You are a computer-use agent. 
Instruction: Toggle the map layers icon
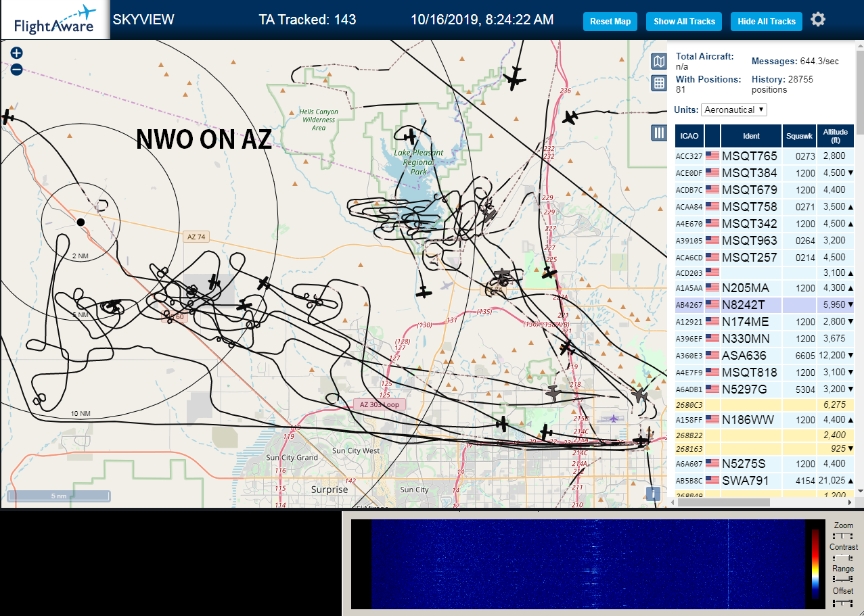(x=659, y=62)
